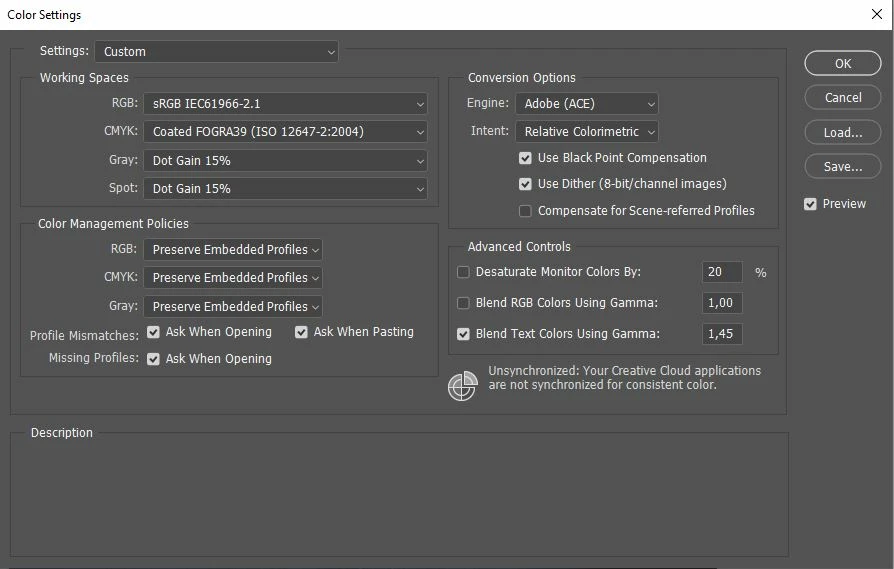Open the Engine Adobe (ACE) dropdown
This screenshot has height=569, width=894.
click(587, 104)
